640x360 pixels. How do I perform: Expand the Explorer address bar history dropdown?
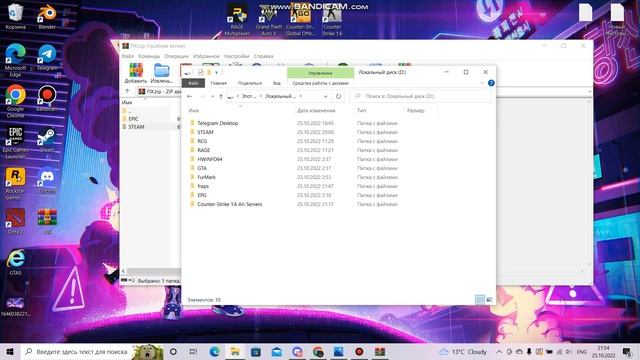(325, 96)
